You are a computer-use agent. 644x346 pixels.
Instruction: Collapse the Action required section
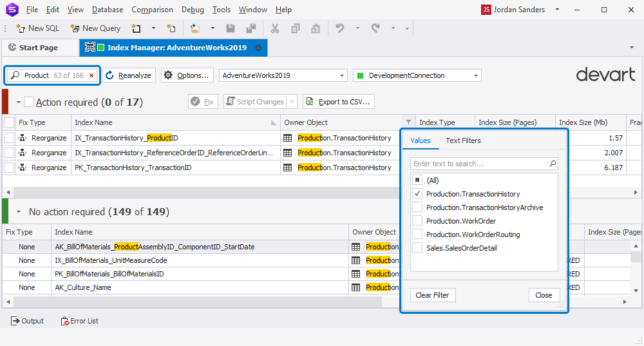19,102
